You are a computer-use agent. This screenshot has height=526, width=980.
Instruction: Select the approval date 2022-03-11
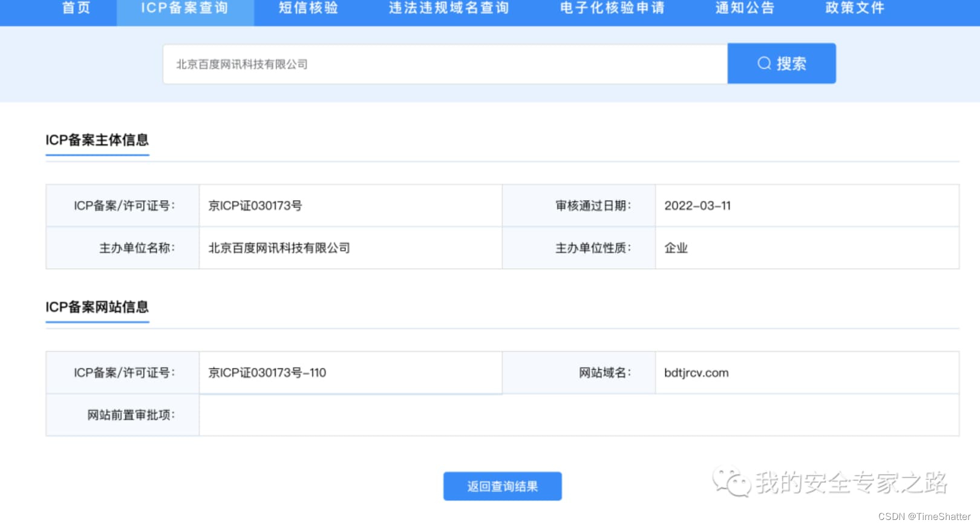(x=697, y=206)
